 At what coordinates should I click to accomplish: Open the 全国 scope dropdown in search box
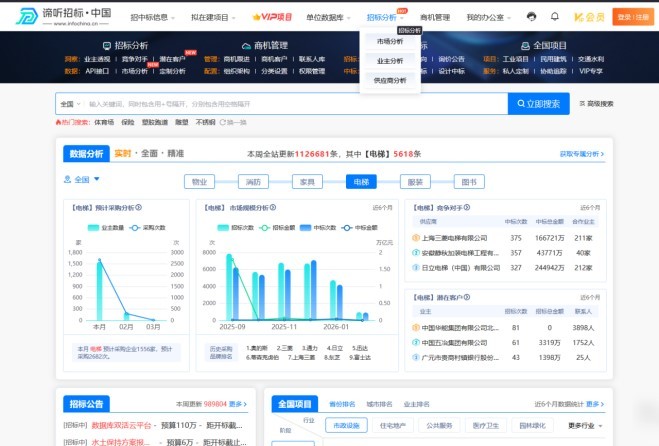(x=68, y=104)
